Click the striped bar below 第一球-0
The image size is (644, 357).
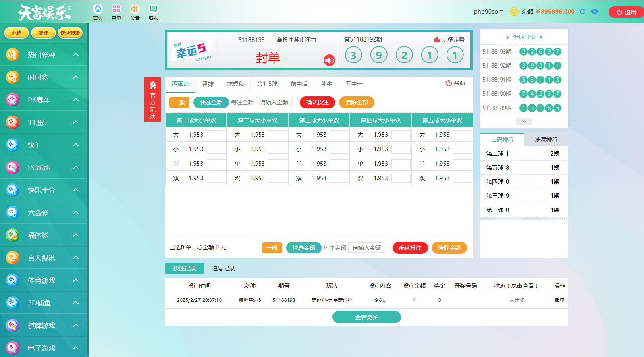pyautogui.click(x=524, y=218)
